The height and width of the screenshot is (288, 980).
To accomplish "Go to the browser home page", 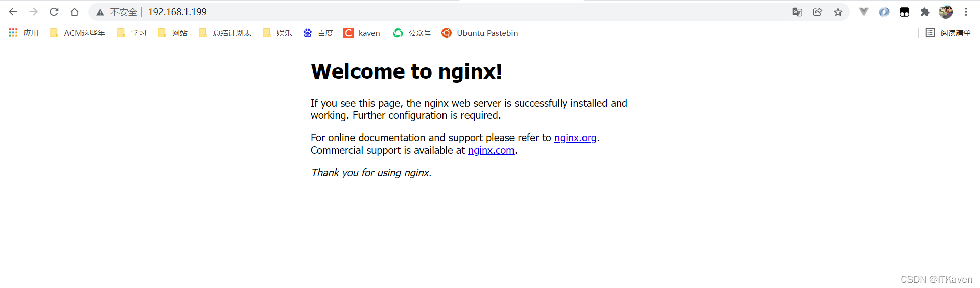I will coord(75,12).
